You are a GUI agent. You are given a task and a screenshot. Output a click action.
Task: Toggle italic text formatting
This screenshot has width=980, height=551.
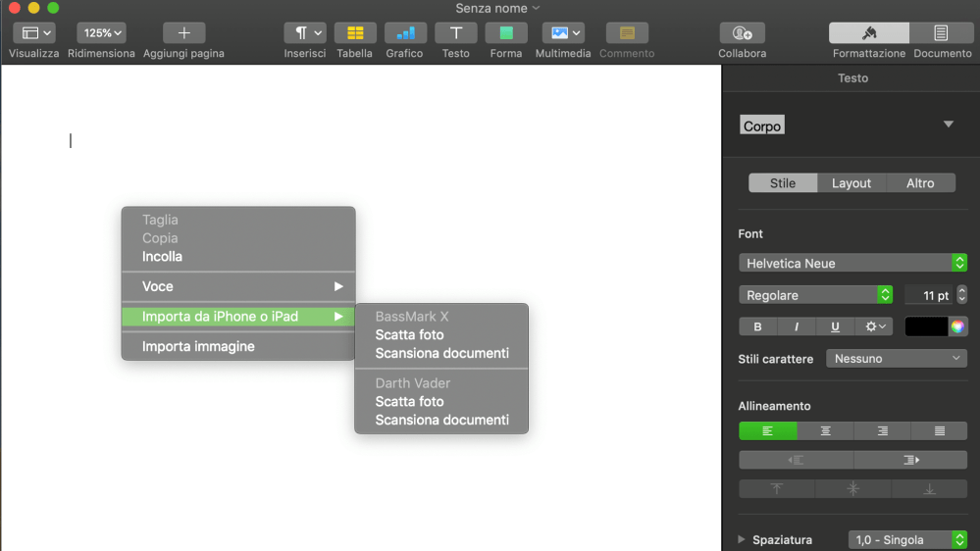click(797, 326)
